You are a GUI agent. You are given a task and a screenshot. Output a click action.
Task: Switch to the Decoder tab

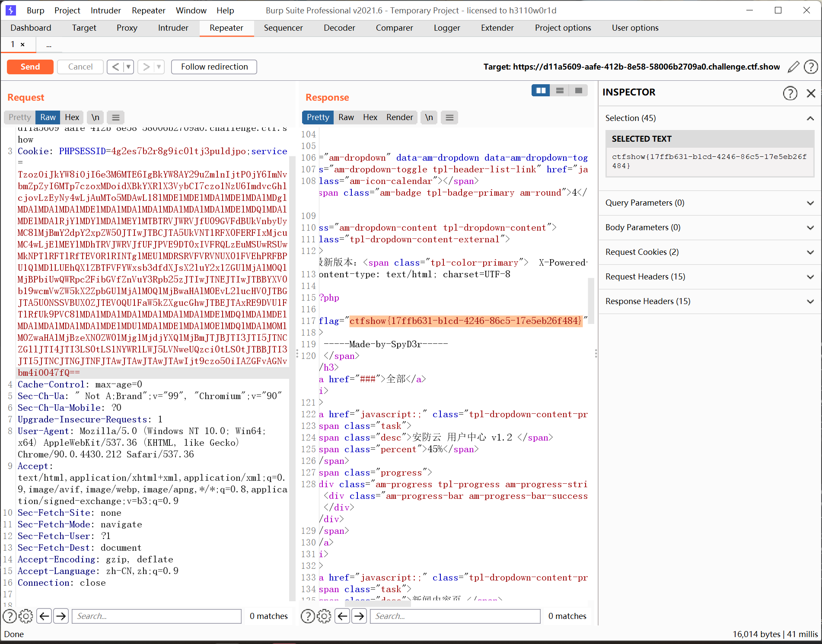click(x=339, y=28)
